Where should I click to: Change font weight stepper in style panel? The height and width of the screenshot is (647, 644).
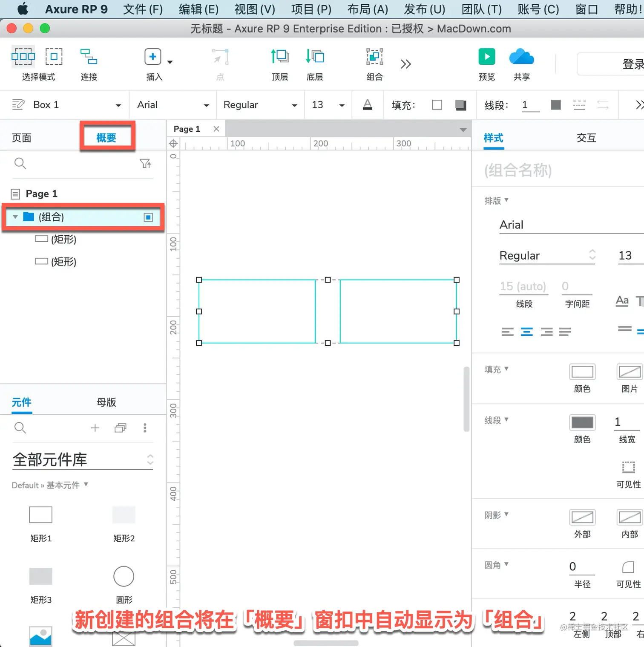pyautogui.click(x=592, y=254)
